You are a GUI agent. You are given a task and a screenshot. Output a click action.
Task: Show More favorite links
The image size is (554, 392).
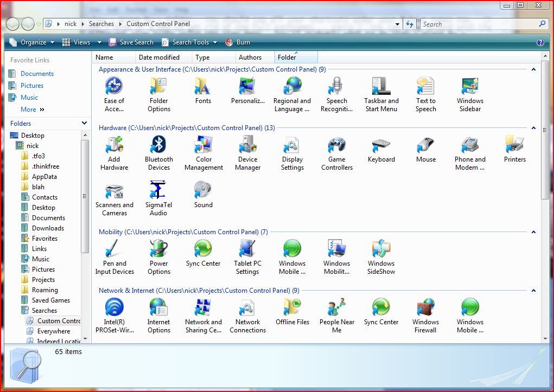coord(32,110)
